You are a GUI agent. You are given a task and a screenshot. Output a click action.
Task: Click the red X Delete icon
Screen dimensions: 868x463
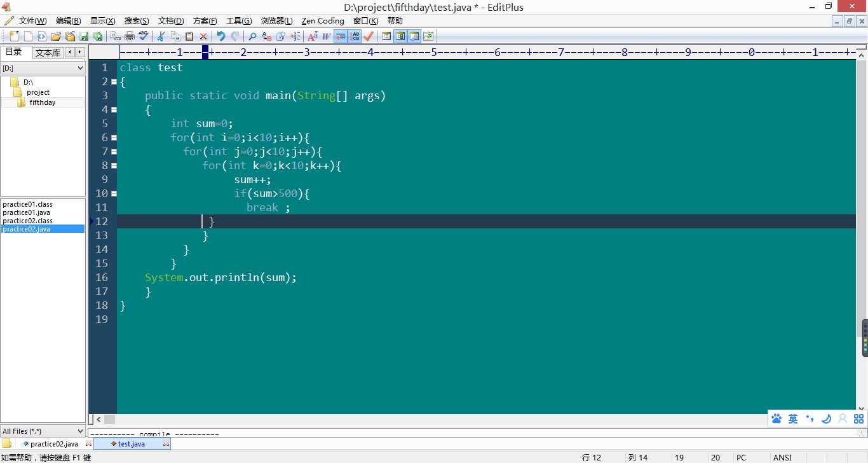point(203,36)
